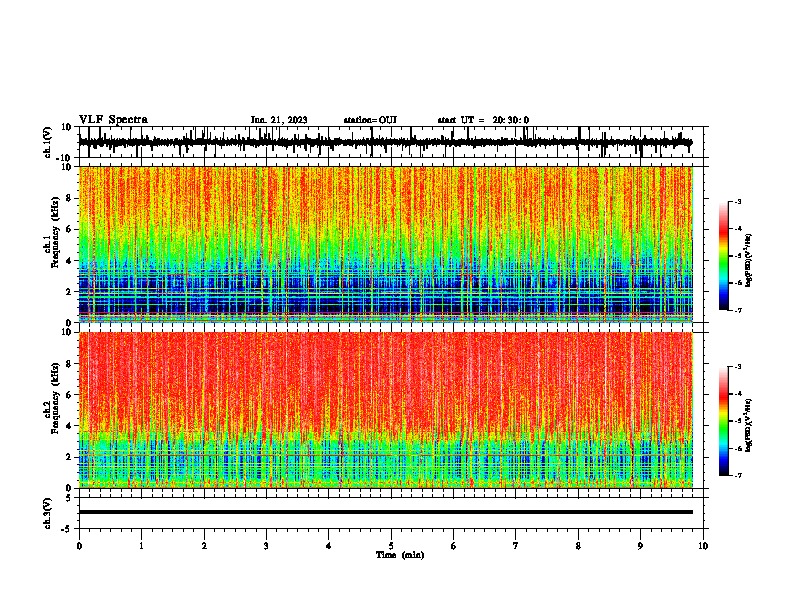Screen dimensions: 792x612
Task: Click the "-7" tick on ch.2 colorbar
Action: click(x=738, y=475)
